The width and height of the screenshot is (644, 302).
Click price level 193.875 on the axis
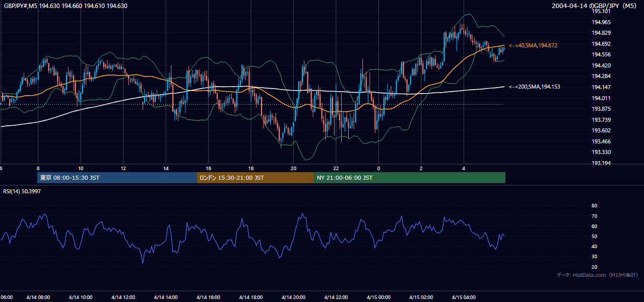601,109
